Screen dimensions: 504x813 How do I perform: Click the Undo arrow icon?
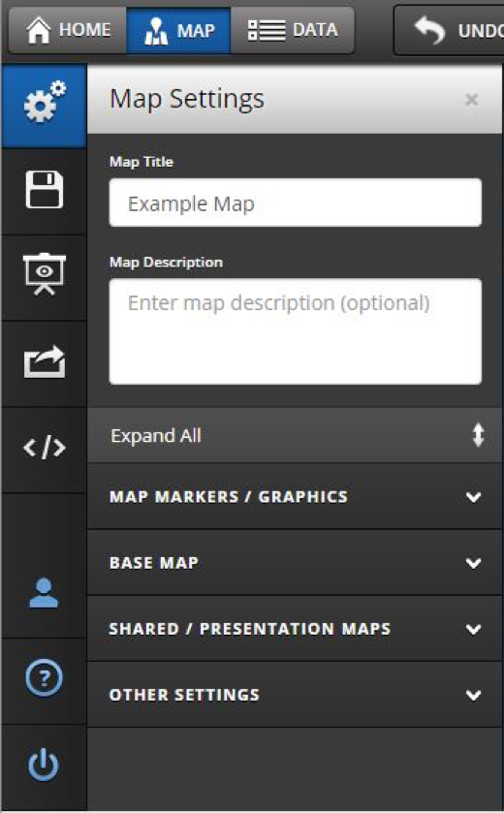429,30
